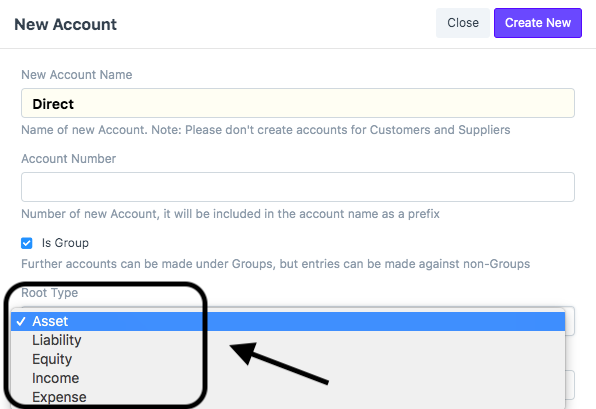Click the help text about Groups and non-Groups
Screen dimensions: 596x409
(x=276, y=264)
